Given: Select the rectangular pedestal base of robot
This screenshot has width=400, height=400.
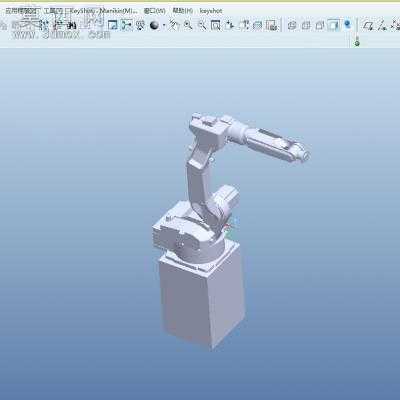Looking at the screenshot, I should pos(204,295).
